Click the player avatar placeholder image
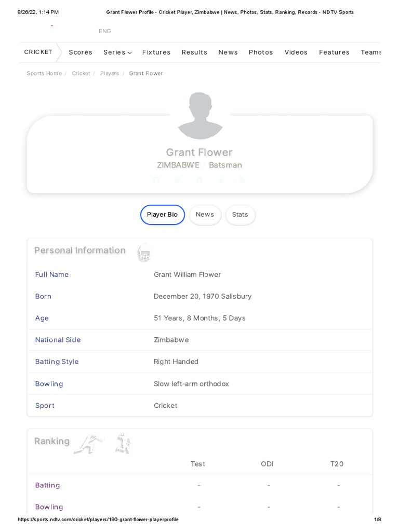 (x=200, y=115)
